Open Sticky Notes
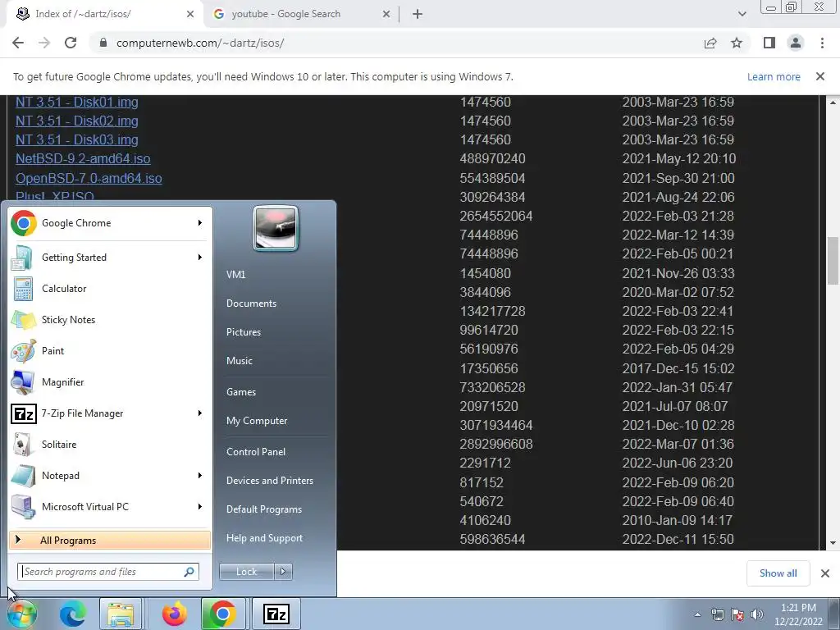The height and width of the screenshot is (630, 840). [x=110, y=319]
